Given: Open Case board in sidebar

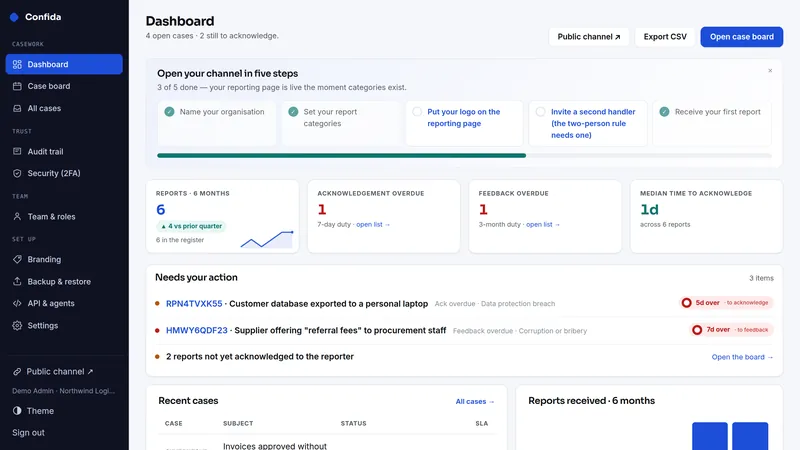Looking at the screenshot, I should [x=64, y=86].
